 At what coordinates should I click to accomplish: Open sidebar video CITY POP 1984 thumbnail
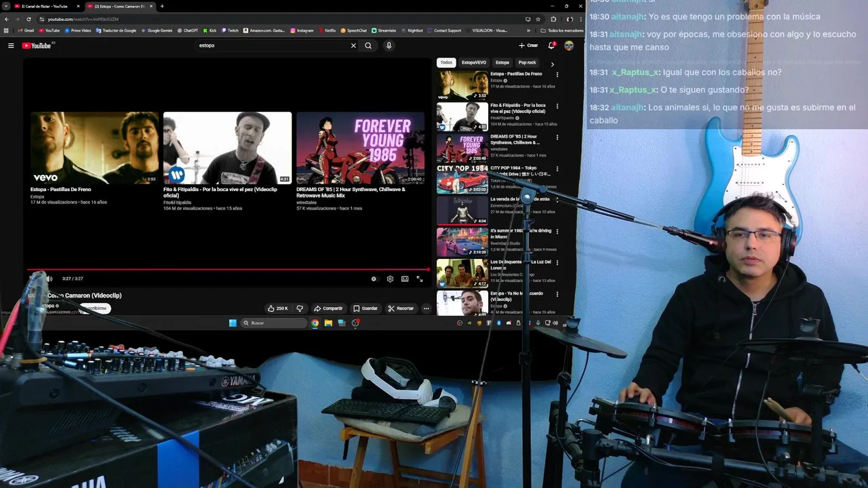pos(462,179)
